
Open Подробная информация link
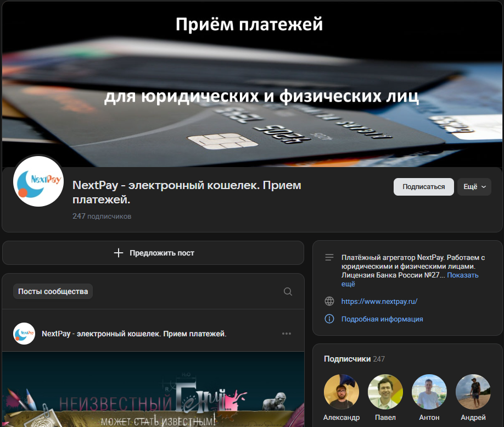[x=382, y=319]
